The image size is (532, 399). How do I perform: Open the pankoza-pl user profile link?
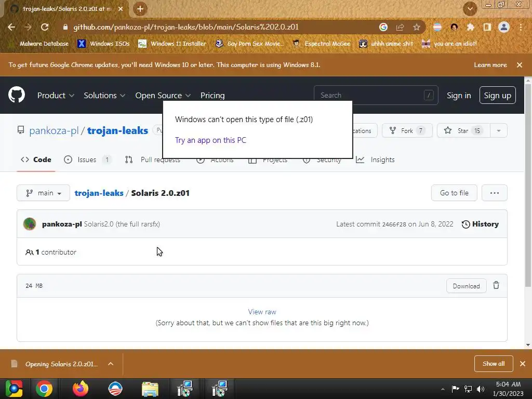click(54, 130)
